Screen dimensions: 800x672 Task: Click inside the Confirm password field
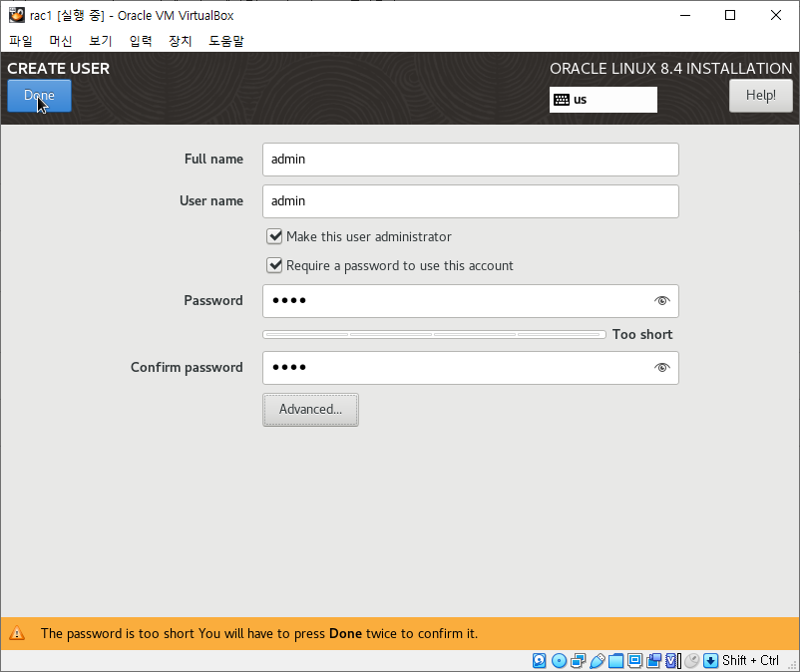point(471,368)
